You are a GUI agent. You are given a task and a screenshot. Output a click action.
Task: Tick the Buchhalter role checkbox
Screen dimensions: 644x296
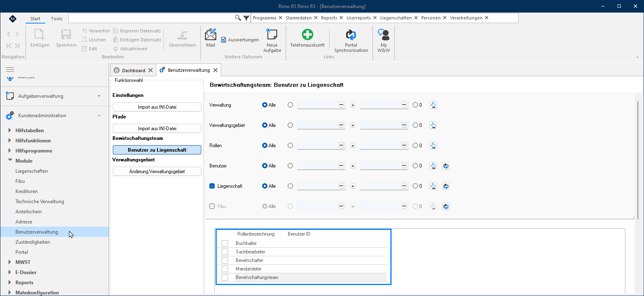click(x=225, y=243)
